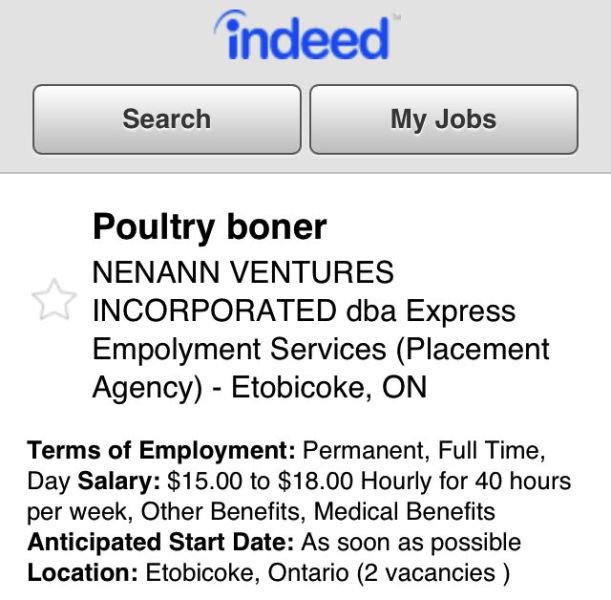The width and height of the screenshot is (611, 600).
Task: Open the Search tab button
Action: pyautogui.click(x=167, y=119)
